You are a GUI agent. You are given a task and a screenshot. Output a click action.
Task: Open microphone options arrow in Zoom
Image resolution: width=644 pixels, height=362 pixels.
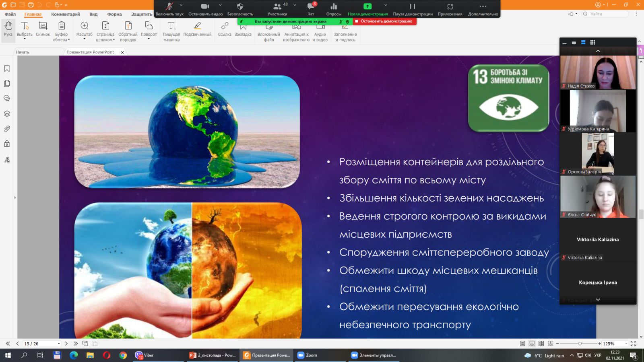tap(181, 5)
